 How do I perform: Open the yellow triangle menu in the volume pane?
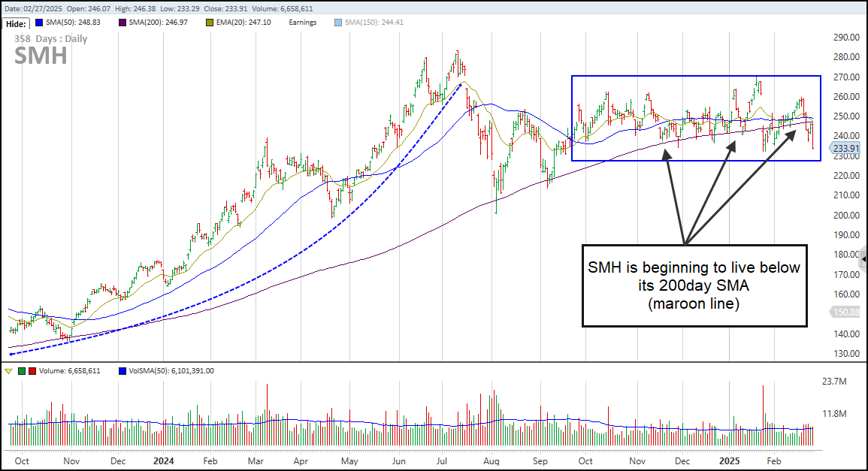click(8, 371)
